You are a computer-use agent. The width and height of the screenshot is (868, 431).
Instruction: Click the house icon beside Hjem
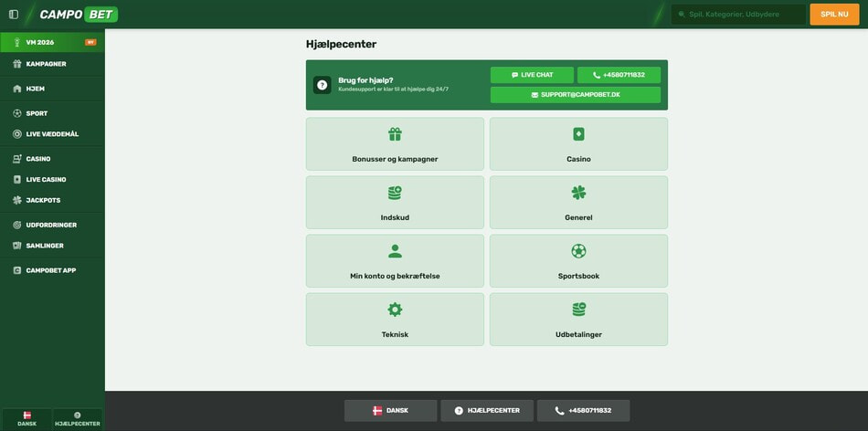[16, 89]
